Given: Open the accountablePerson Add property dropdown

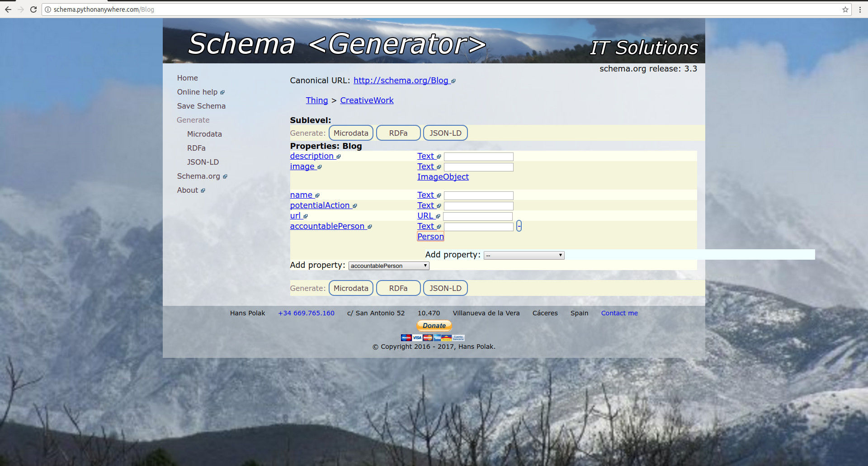Looking at the screenshot, I should pyautogui.click(x=389, y=266).
